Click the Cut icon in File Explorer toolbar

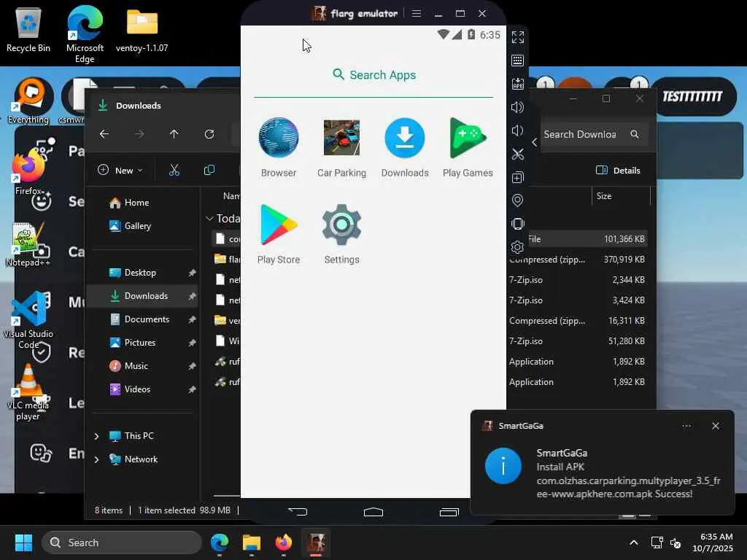pos(174,170)
